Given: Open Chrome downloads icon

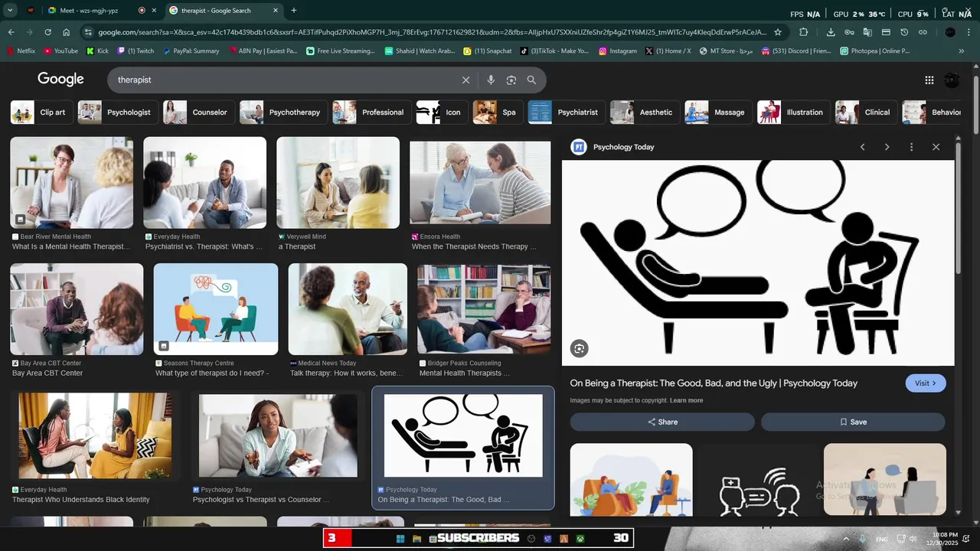Looking at the screenshot, I should tap(831, 32).
